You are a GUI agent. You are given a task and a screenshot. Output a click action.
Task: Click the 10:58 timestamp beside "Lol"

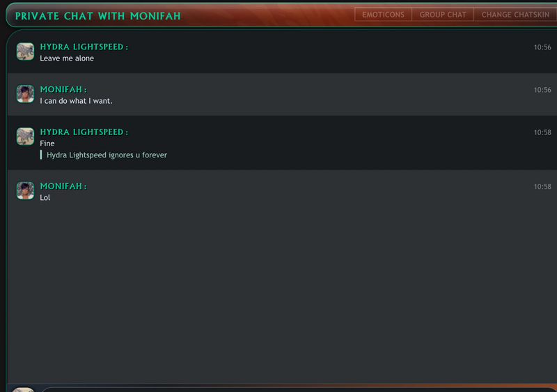[x=542, y=187]
